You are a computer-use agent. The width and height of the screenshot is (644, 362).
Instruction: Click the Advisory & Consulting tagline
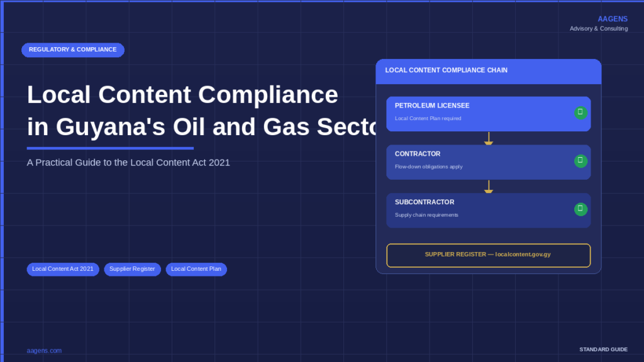pyautogui.click(x=599, y=29)
